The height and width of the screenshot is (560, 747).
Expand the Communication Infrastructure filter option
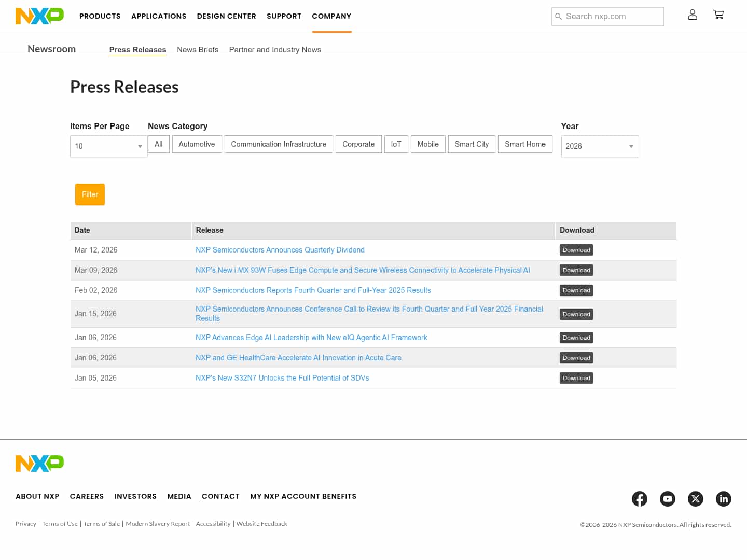(x=279, y=144)
